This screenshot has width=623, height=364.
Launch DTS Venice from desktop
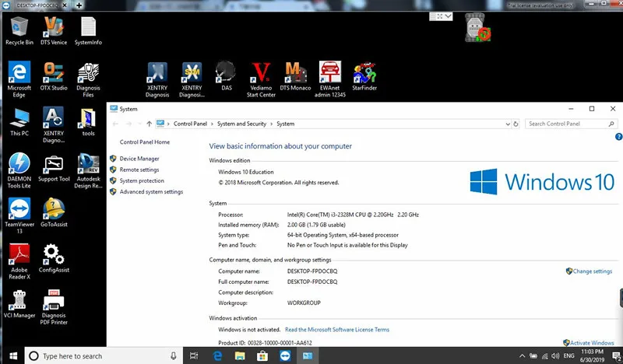pyautogui.click(x=54, y=31)
